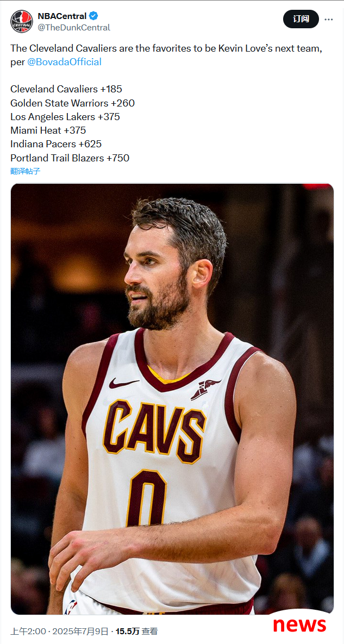The image size is (344, 644).
Task: Click the CAVS lettering on the jersey
Action: pyautogui.click(x=154, y=431)
